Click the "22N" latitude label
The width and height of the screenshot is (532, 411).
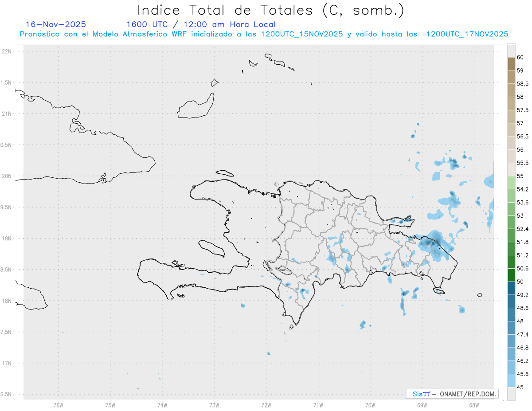(x=8, y=51)
